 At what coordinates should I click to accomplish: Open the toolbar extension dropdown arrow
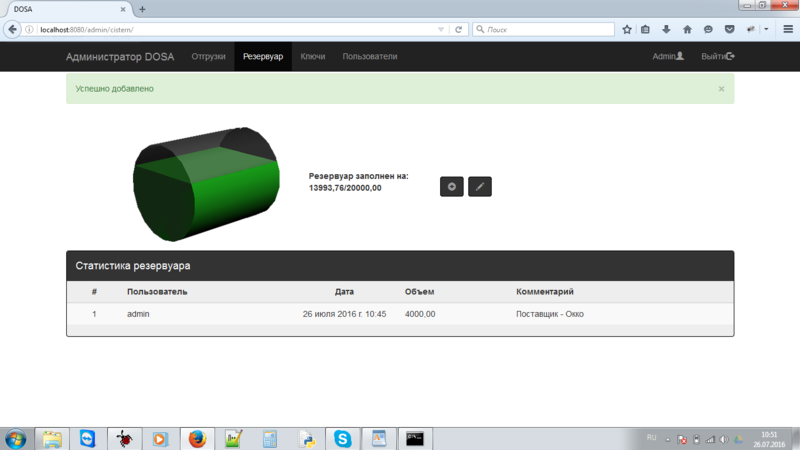(766, 29)
